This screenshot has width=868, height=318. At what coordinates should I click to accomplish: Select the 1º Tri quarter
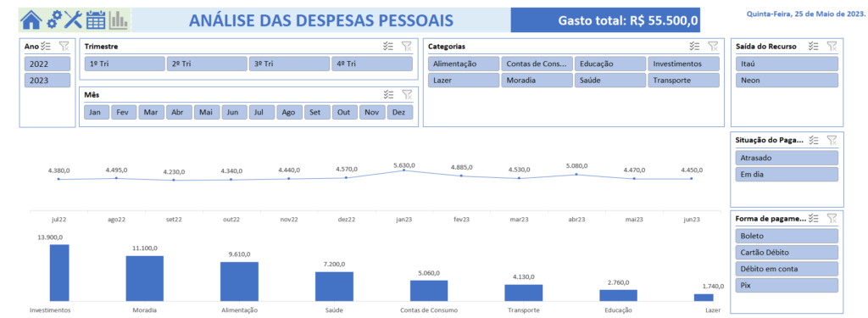click(125, 64)
